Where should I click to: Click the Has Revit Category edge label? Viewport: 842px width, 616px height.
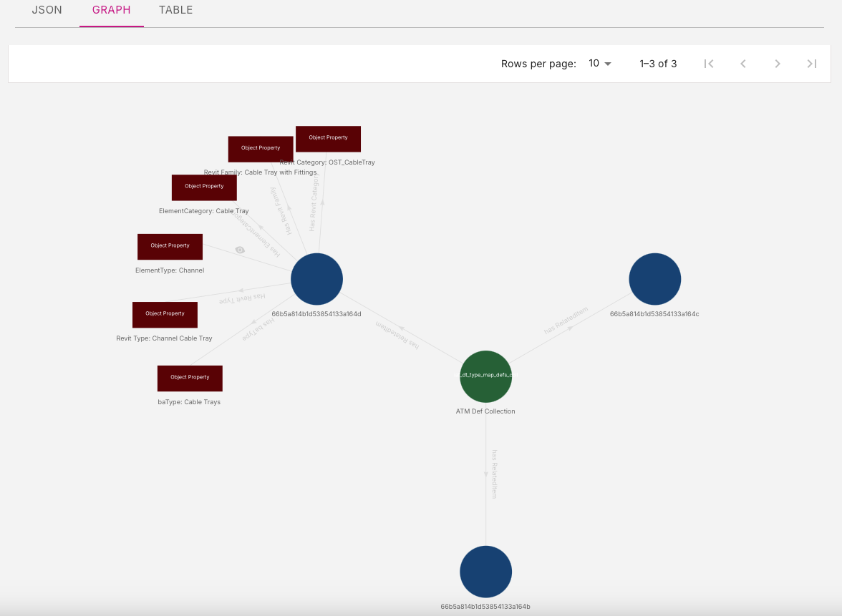coord(314,204)
